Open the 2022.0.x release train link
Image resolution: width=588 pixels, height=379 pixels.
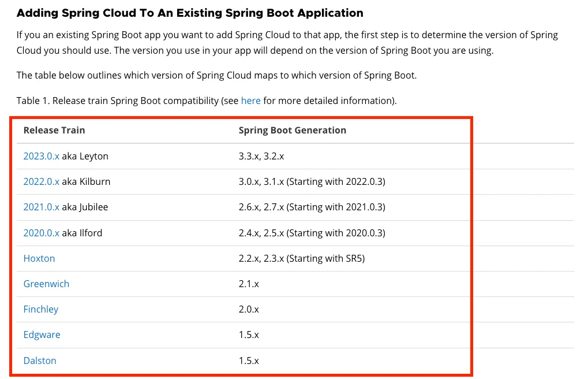[x=41, y=181]
